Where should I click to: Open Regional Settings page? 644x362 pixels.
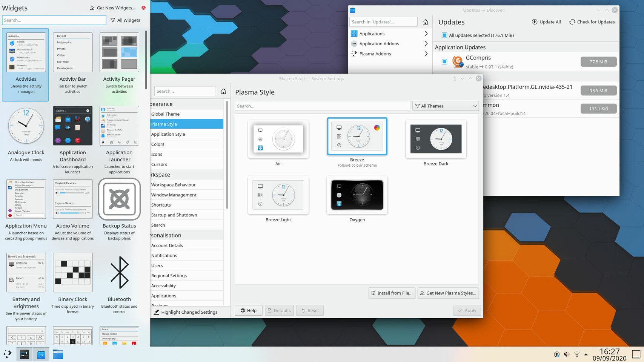pyautogui.click(x=187, y=276)
